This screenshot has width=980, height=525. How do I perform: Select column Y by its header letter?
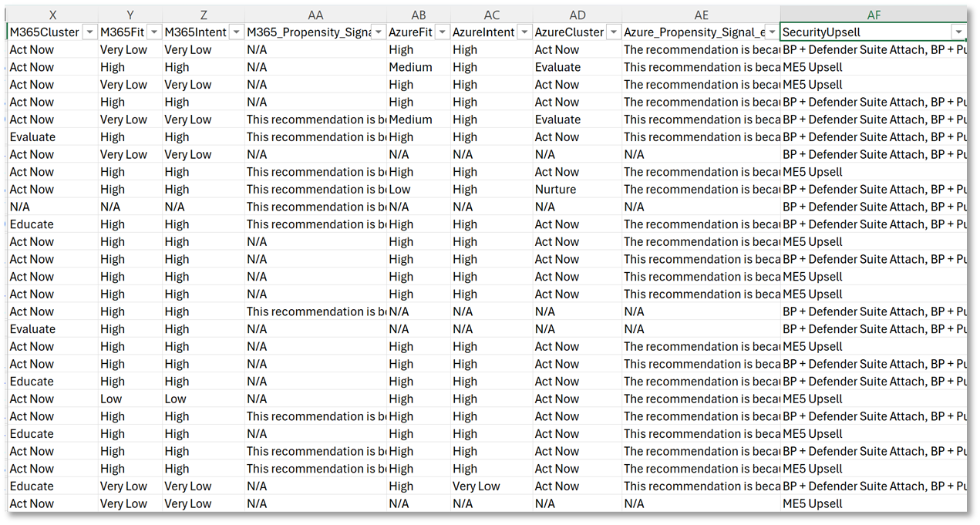(130, 15)
